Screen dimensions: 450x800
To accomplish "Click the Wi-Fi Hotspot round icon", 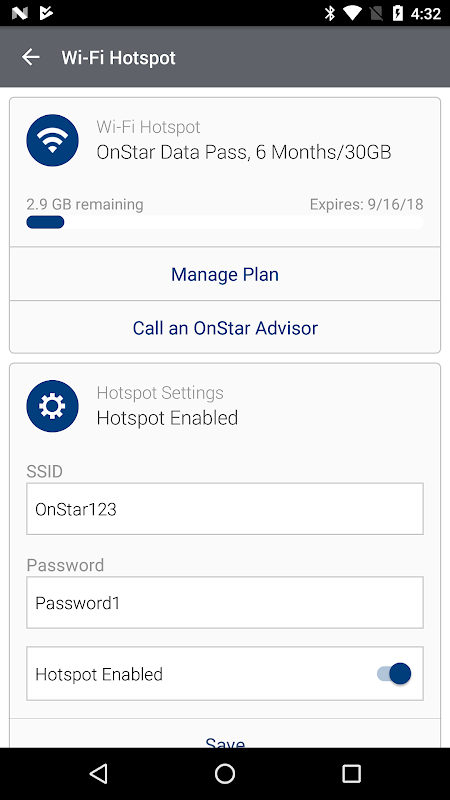I will (53, 140).
